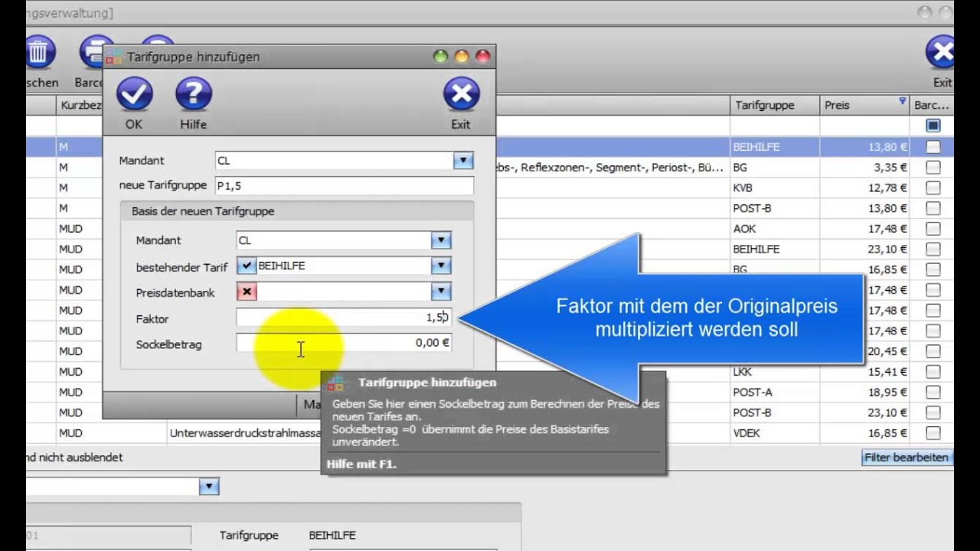Toggle the red Preisdatenbank checkbox
This screenshot has height=551, width=980.
point(247,292)
